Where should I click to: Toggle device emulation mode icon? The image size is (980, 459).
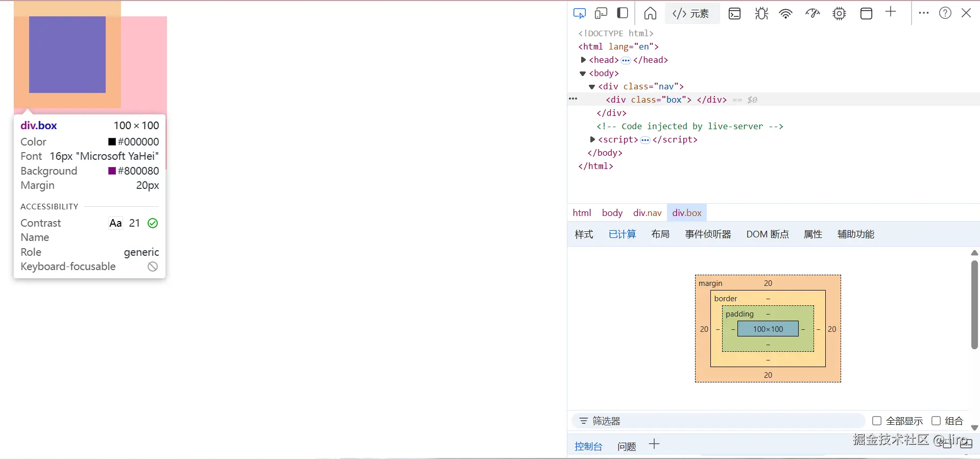601,13
